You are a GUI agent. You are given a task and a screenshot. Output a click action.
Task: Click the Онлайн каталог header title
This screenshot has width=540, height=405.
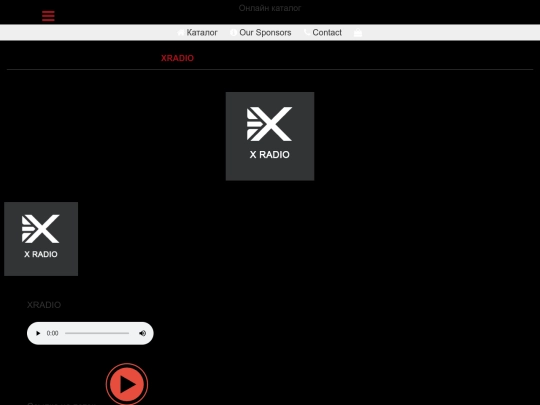pos(270,8)
